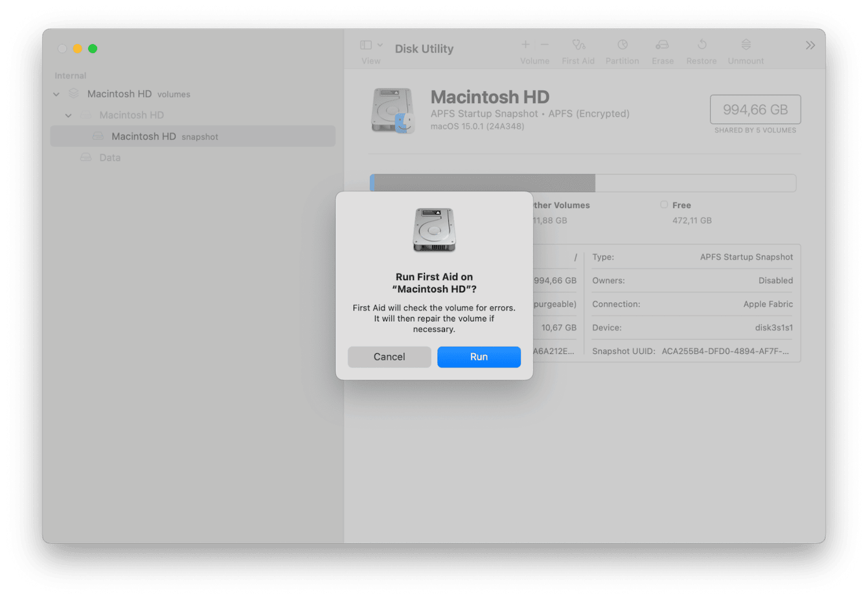Click the Free space legend marker
Viewport: 868px width, 600px height.
[664, 205]
